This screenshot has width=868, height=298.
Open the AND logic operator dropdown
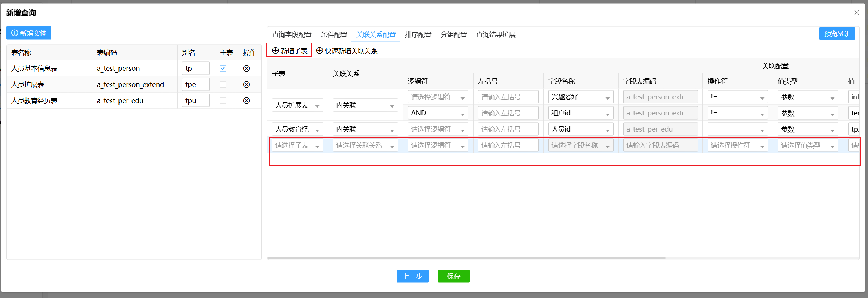pyautogui.click(x=438, y=113)
